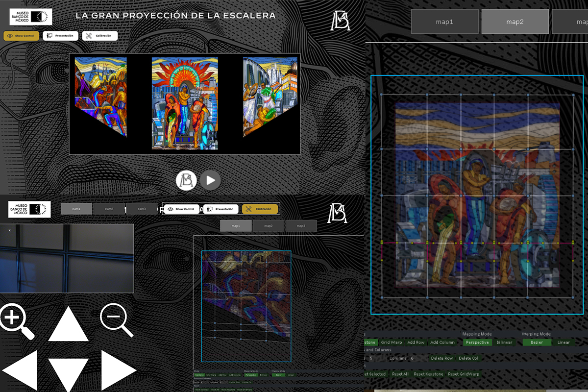Enable Bilinear mapping mode in large panel
588x392 pixels.
(504, 343)
